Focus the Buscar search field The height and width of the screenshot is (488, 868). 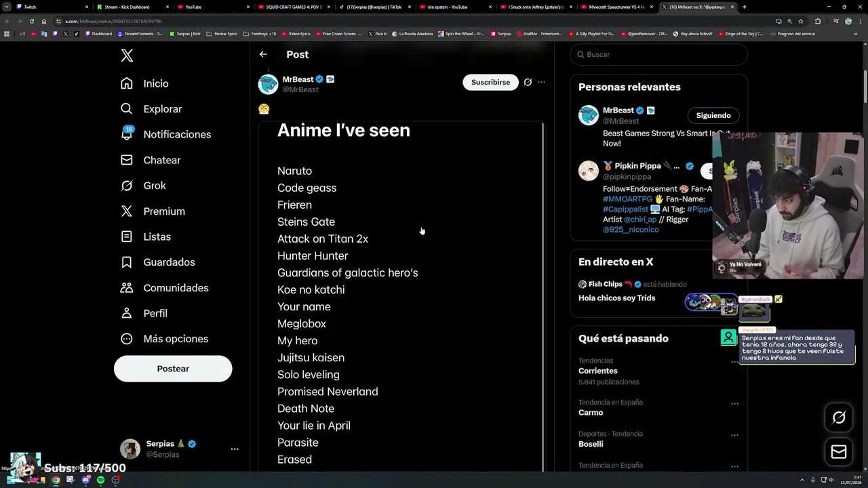(658, 54)
